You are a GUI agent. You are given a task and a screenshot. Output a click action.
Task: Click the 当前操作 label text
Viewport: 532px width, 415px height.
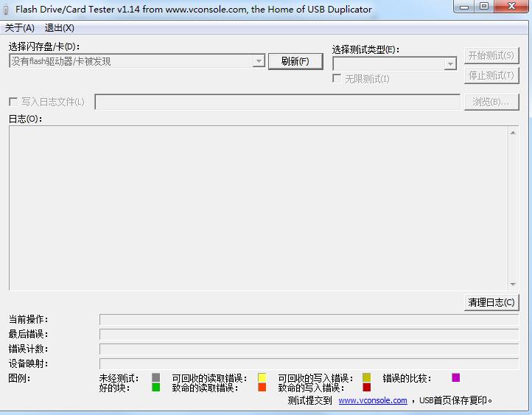coord(28,319)
